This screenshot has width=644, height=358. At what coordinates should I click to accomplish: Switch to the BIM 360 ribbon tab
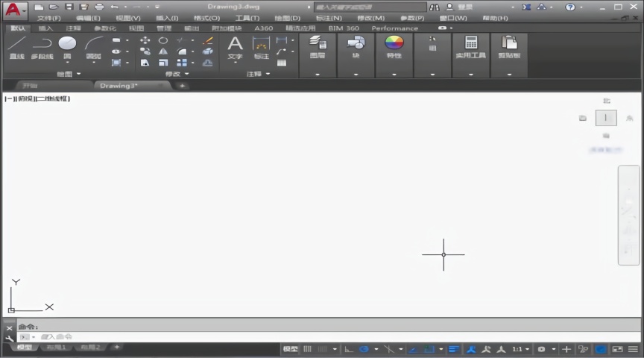click(x=344, y=28)
